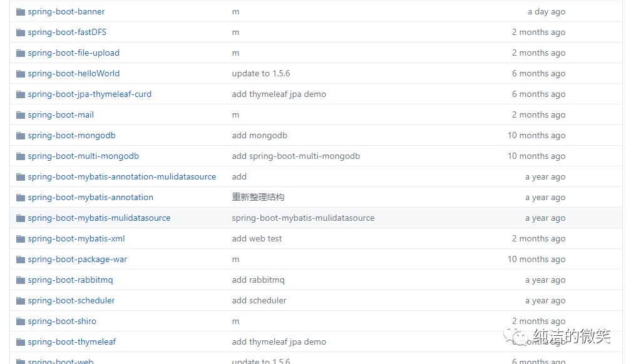Click the folder icon beside spring-boot-mail
This screenshot has width=631, height=364.
pos(20,114)
